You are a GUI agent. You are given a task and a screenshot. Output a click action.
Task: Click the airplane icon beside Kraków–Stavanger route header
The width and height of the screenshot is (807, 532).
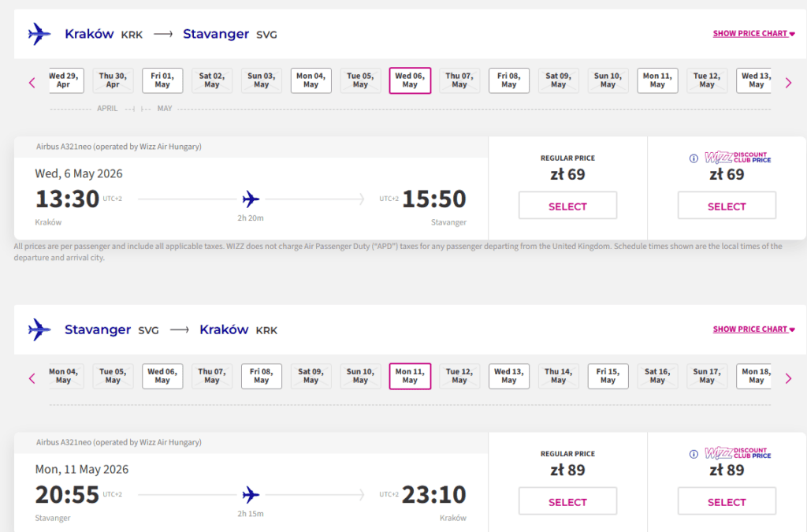(39, 34)
